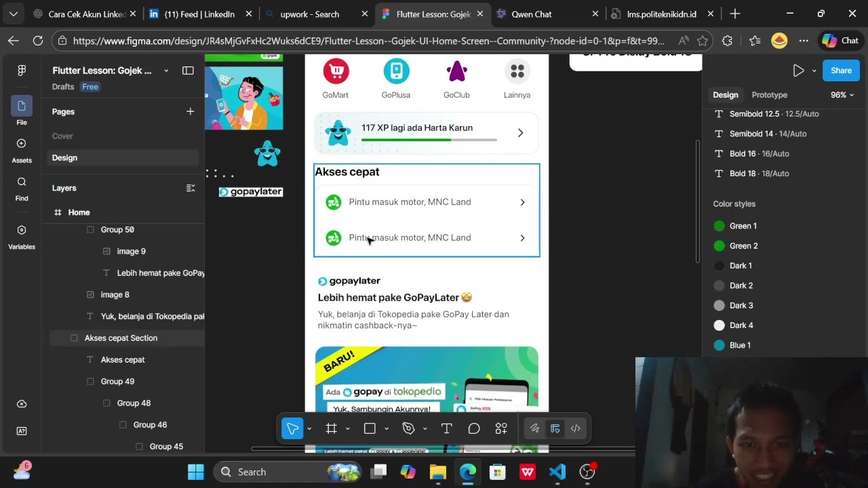Open the accessibility text icon at sidebar bottom
Screen dimensions: 868x488
coord(22,431)
